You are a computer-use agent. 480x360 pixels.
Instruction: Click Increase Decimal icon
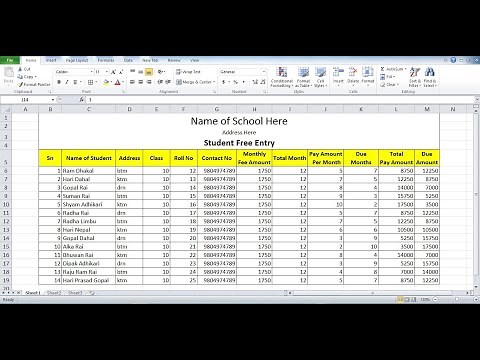pos(255,82)
